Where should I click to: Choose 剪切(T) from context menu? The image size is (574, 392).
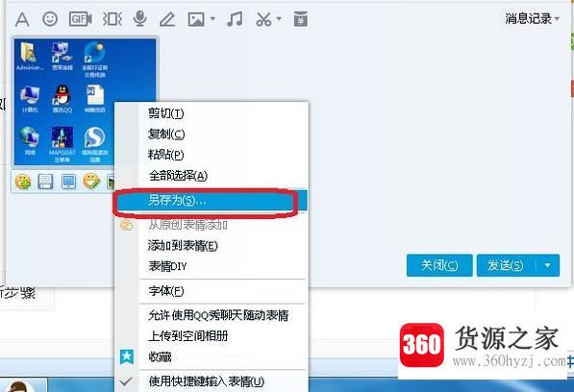pos(211,113)
